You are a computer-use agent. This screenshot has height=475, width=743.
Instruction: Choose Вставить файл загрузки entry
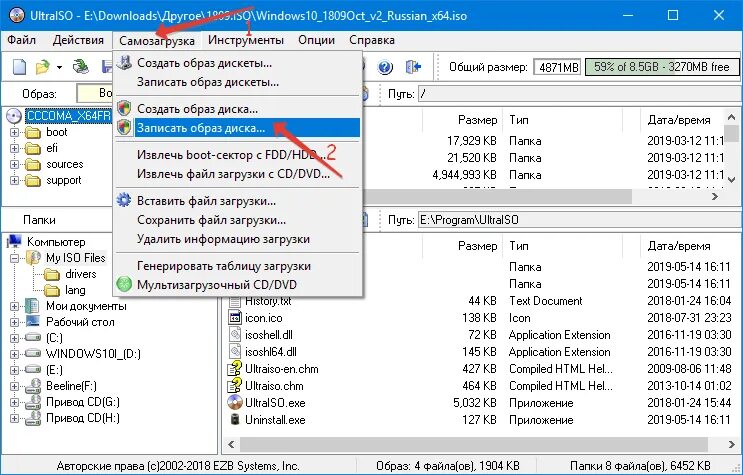[238, 201]
